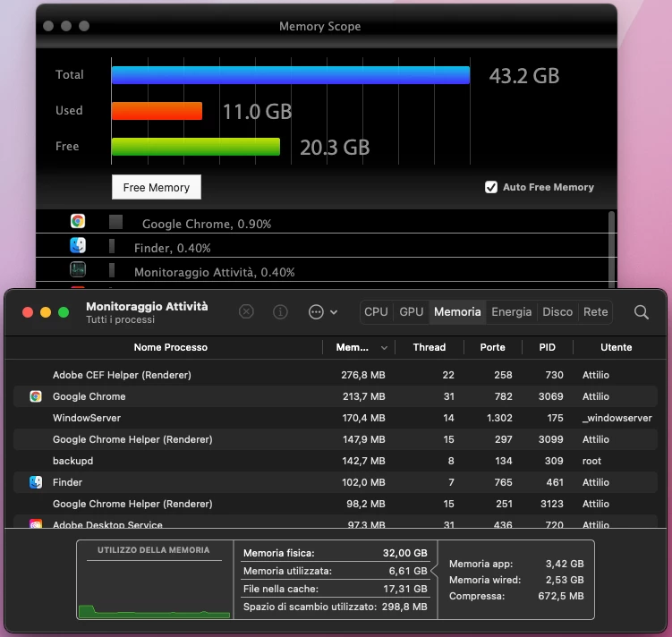Screen dimensions: 672x637
Task: Click the PID 3069 cell
Action: (x=550, y=396)
